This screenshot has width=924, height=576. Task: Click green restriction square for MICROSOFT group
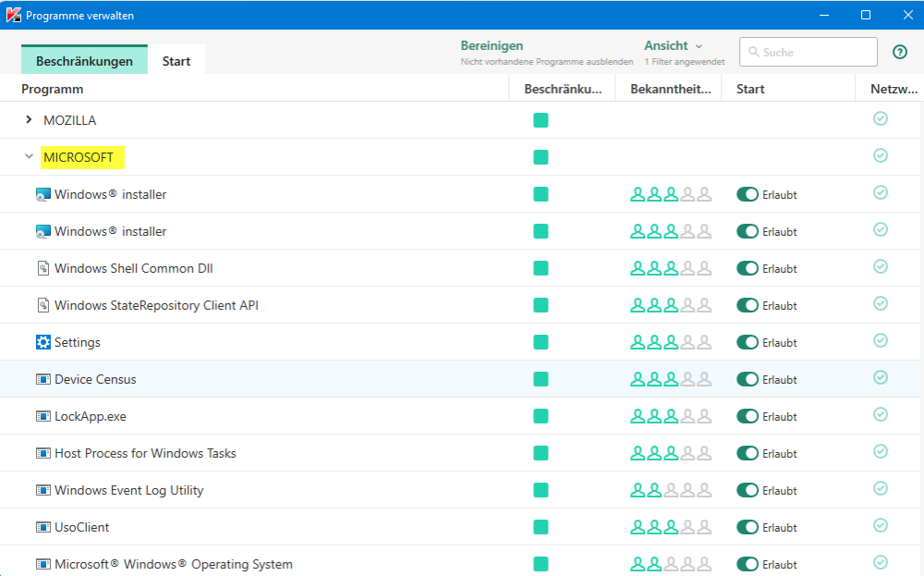click(541, 157)
